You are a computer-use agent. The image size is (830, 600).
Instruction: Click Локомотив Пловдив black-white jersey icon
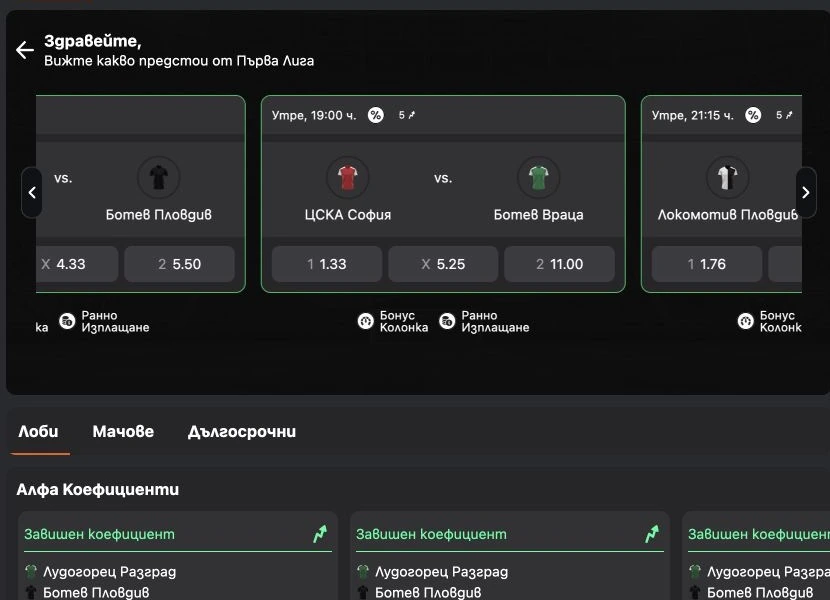(x=727, y=177)
